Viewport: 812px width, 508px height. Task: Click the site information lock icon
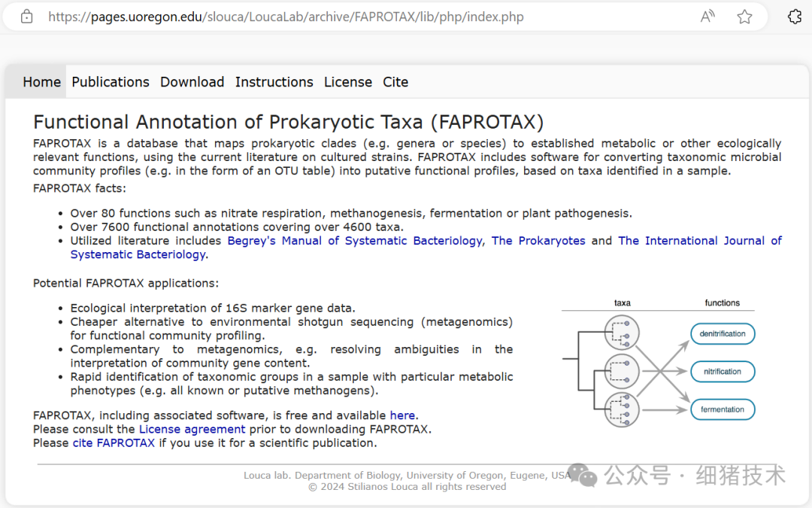[x=26, y=16]
